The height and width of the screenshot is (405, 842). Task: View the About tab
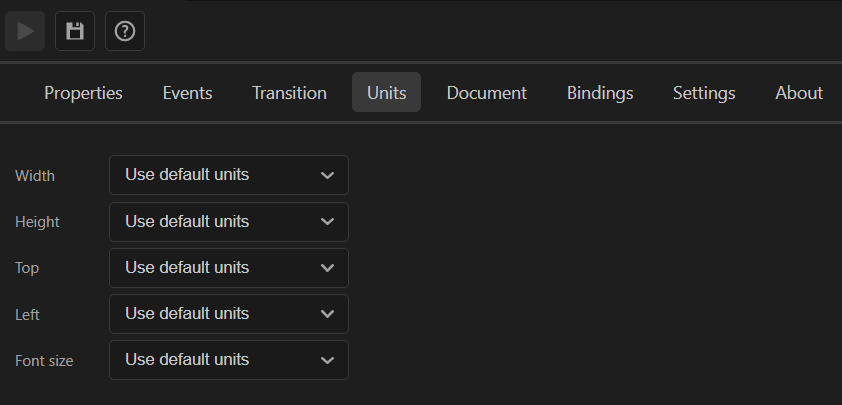799,92
